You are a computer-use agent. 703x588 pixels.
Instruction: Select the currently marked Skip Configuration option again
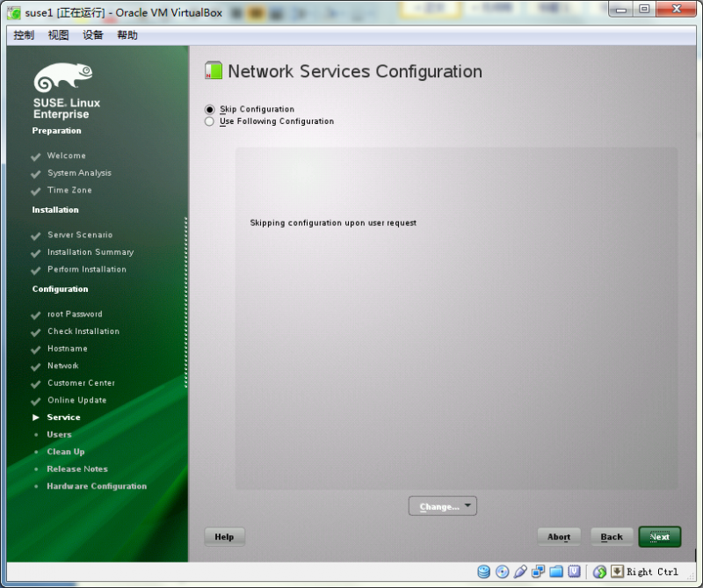click(208, 110)
